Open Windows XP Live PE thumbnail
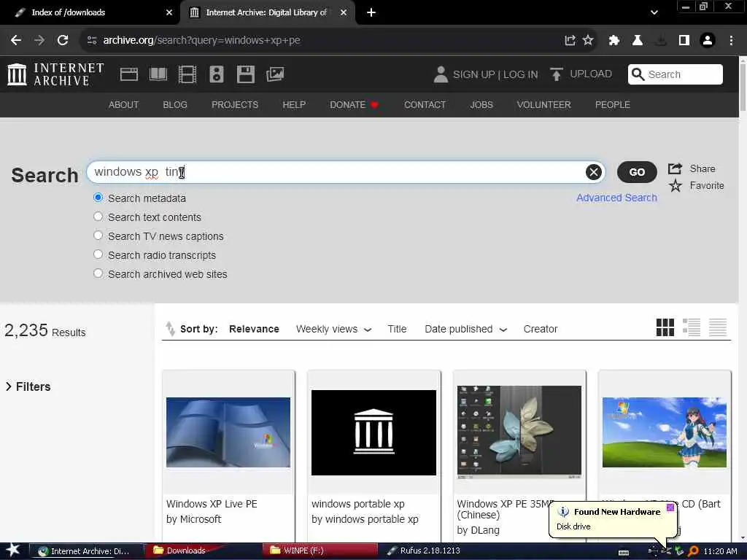Viewport: 747px width, 560px height. pyautogui.click(x=228, y=432)
